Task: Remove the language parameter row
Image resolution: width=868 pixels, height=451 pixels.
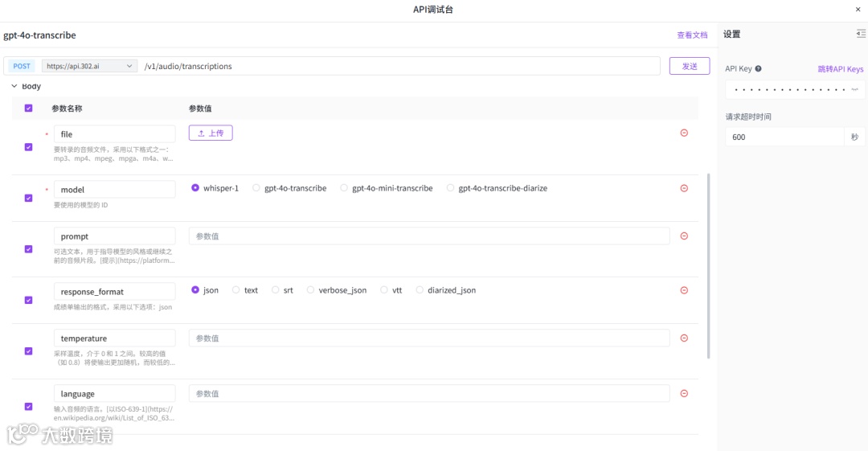Action: coord(684,393)
